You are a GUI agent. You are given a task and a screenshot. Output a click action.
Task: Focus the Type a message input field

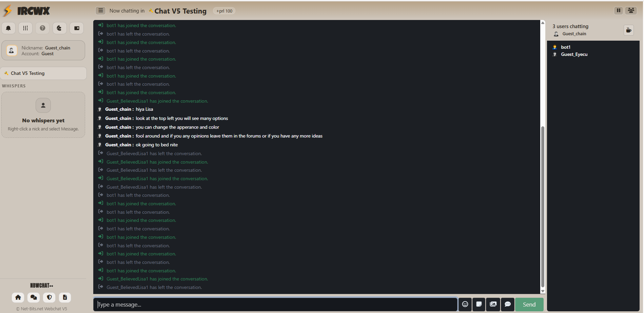(275, 304)
